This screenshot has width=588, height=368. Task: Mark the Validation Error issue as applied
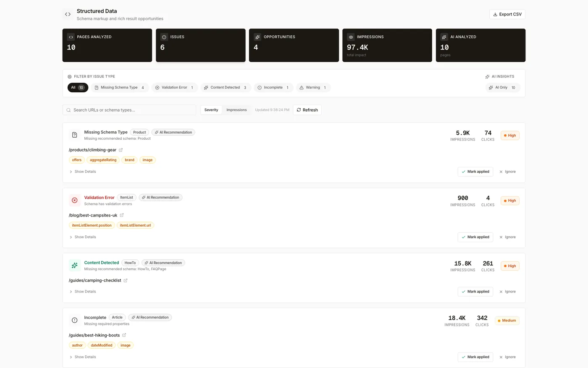point(475,237)
